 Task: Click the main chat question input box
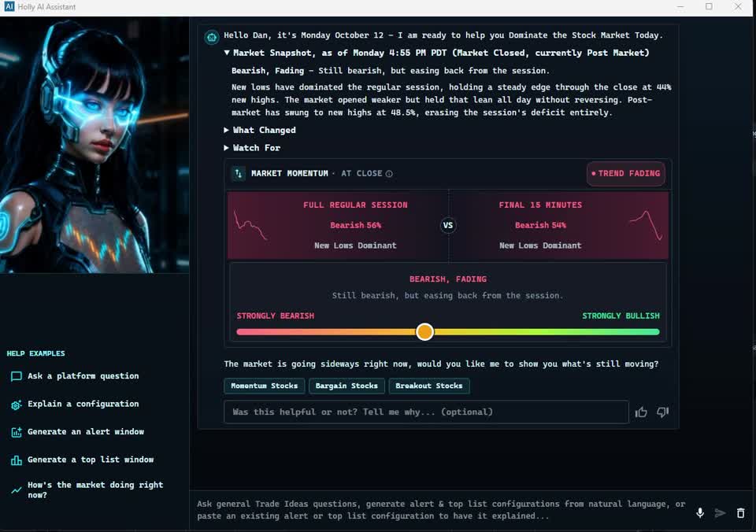click(x=441, y=510)
